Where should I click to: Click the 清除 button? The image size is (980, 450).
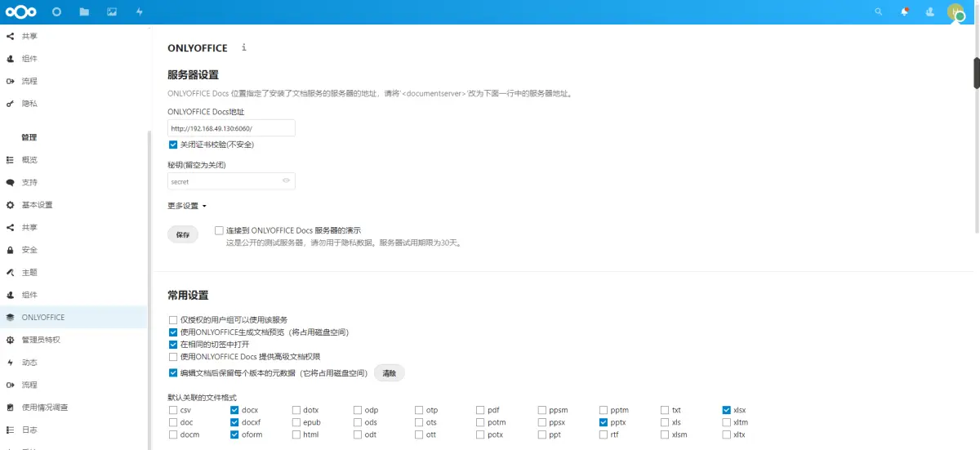click(x=390, y=373)
